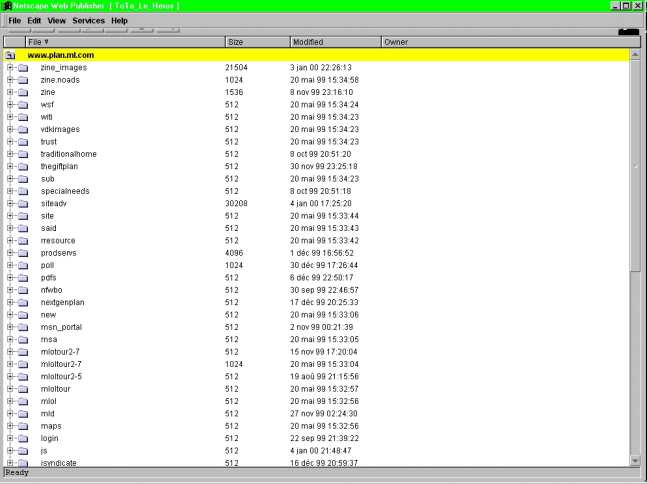This screenshot has height=484, width=647.
Task: Click the specialneeds folder icon
Action: 23,191
